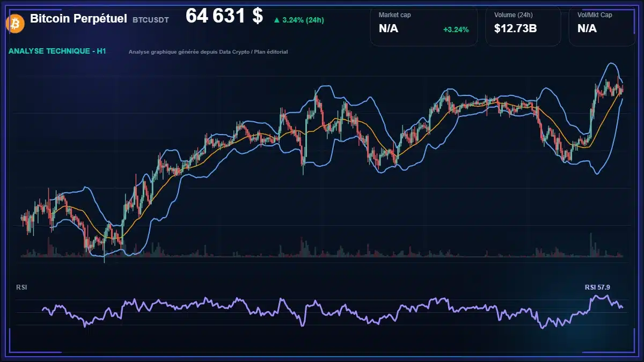The width and height of the screenshot is (644, 362).
Task: Select the BTCUSDT ticker label
Action: coord(151,20)
